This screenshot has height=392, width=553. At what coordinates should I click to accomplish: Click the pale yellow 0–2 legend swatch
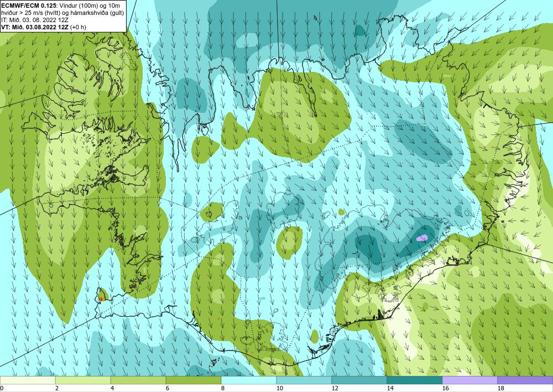click(x=28, y=380)
